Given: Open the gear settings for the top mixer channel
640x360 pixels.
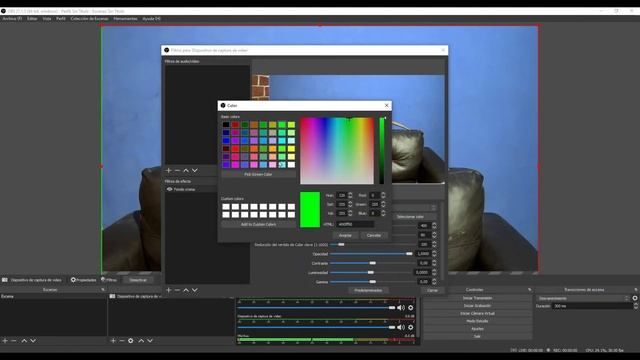Looking at the screenshot, I should pos(411,308).
